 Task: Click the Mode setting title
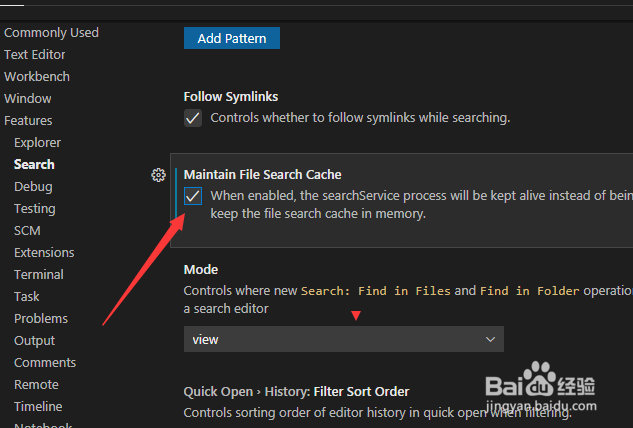(201, 269)
